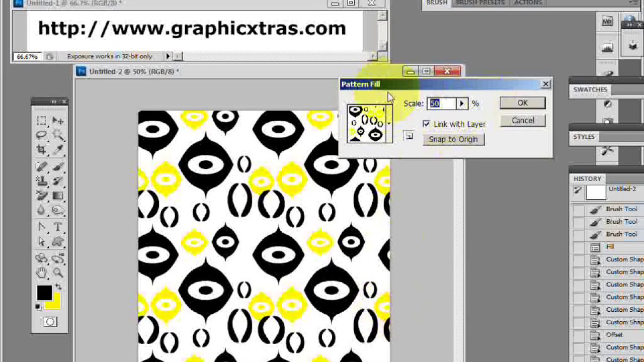Image resolution: width=644 pixels, height=362 pixels.
Task: Select the Crop tool
Action: click(42, 149)
